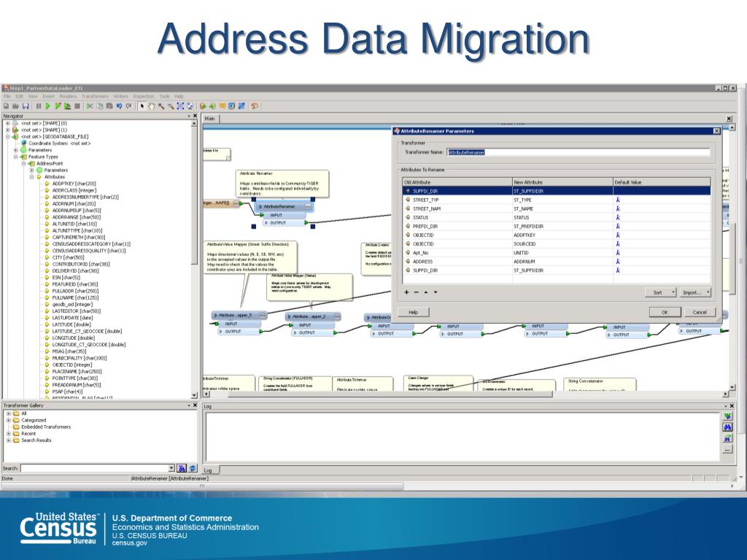
Task: Collapse the GEODATABASE_FILE writer node
Action: click(x=7, y=136)
